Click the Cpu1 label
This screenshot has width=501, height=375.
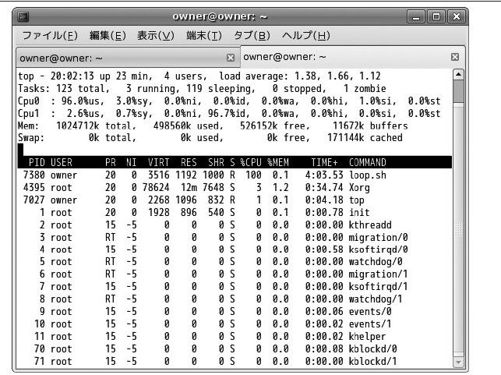(29, 113)
